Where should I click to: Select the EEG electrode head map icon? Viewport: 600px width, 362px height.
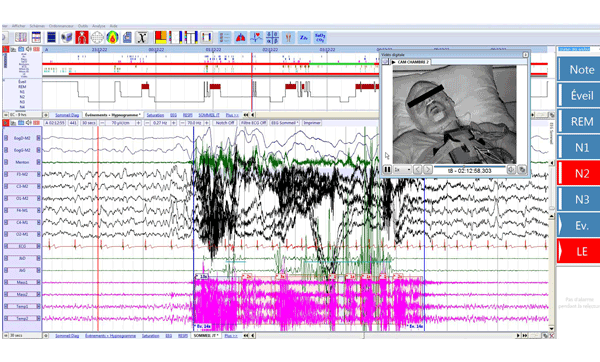click(97, 37)
